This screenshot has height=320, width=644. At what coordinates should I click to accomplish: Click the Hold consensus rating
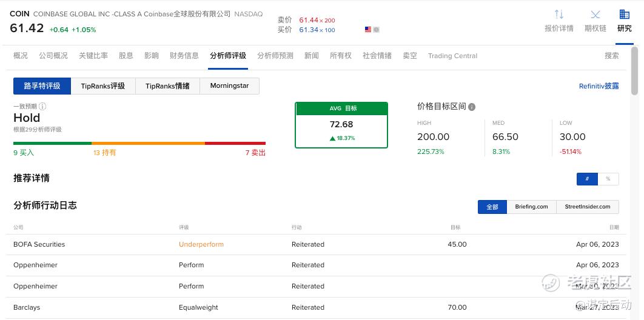click(x=27, y=118)
